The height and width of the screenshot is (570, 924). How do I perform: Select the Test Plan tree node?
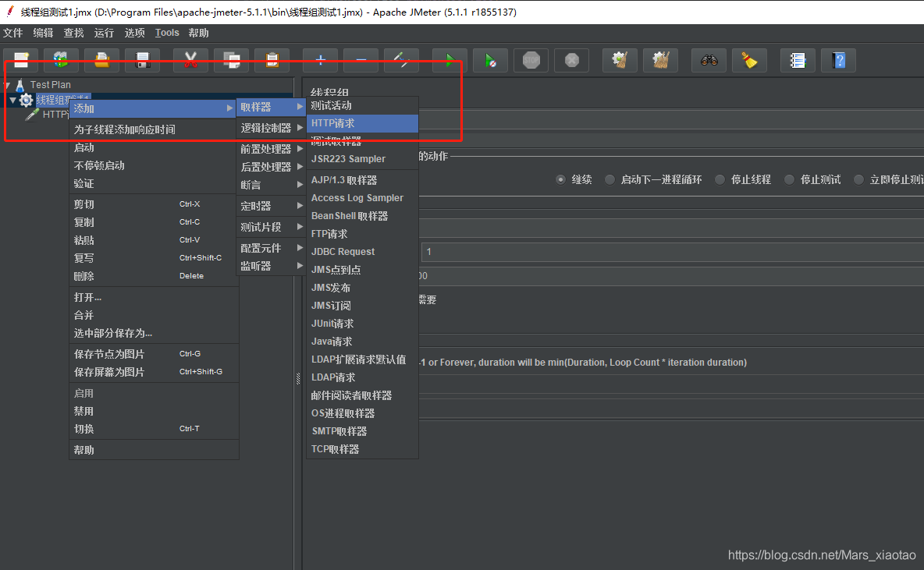[50, 85]
